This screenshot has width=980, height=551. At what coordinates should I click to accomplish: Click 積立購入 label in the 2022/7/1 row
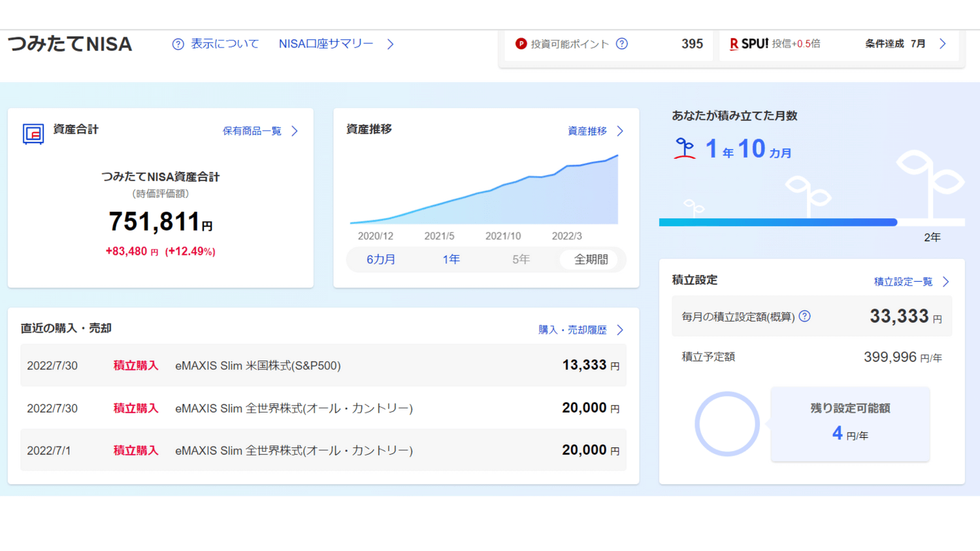coord(136,450)
